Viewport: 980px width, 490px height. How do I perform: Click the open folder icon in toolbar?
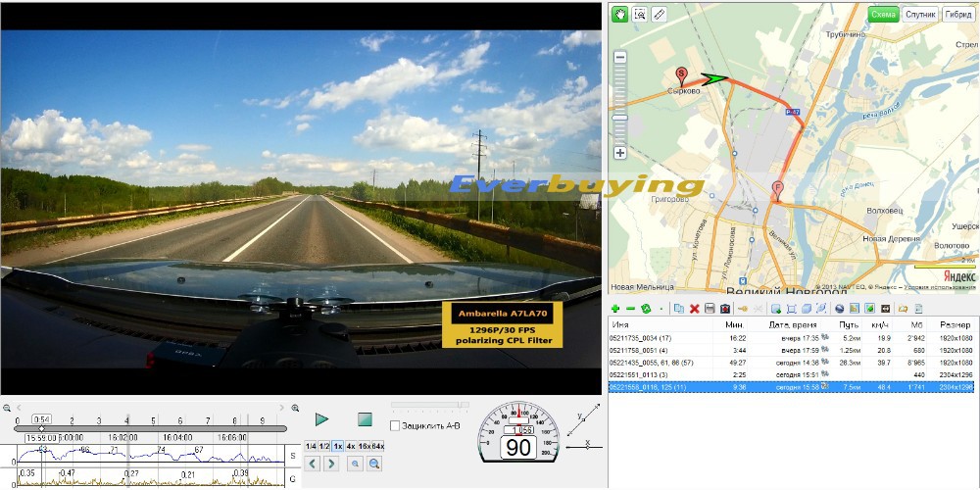point(904,309)
